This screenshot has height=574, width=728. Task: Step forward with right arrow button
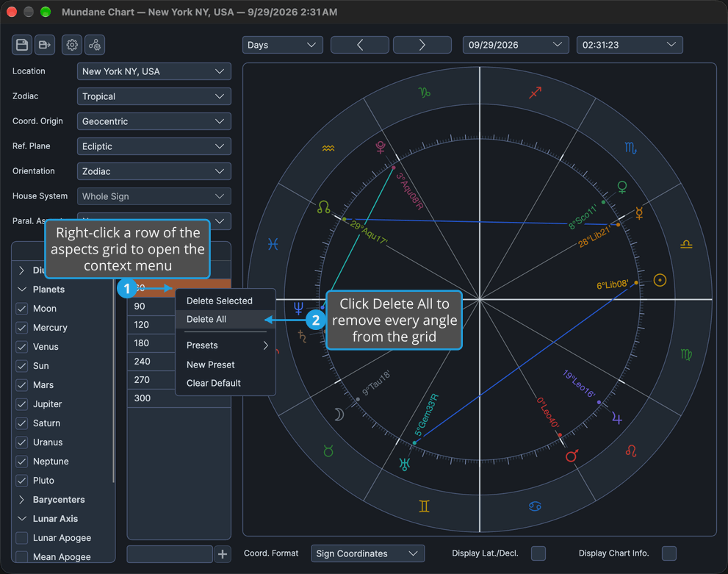[422, 45]
